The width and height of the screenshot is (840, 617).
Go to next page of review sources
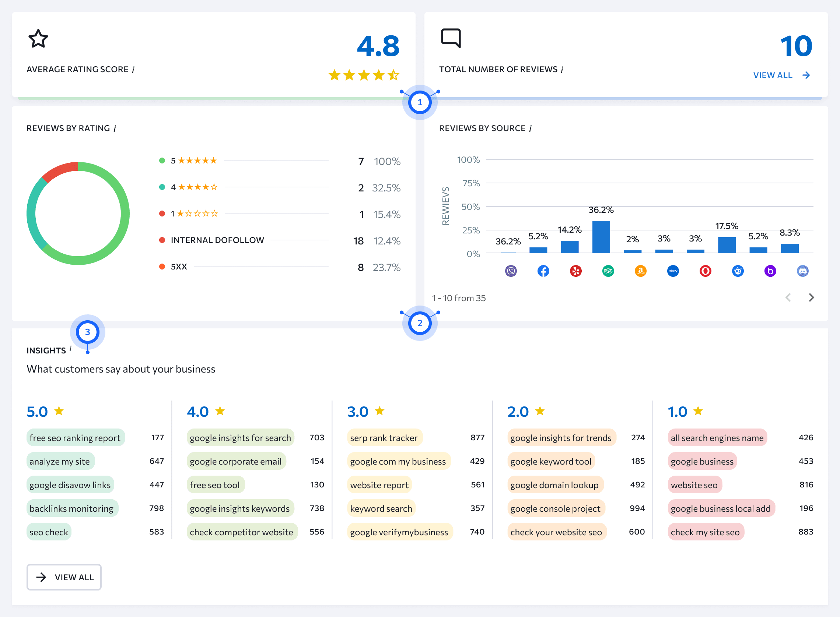pyautogui.click(x=812, y=297)
